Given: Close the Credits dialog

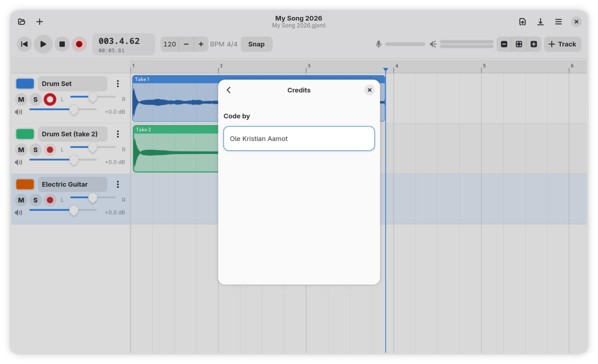Looking at the screenshot, I should click(x=369, y=90).
